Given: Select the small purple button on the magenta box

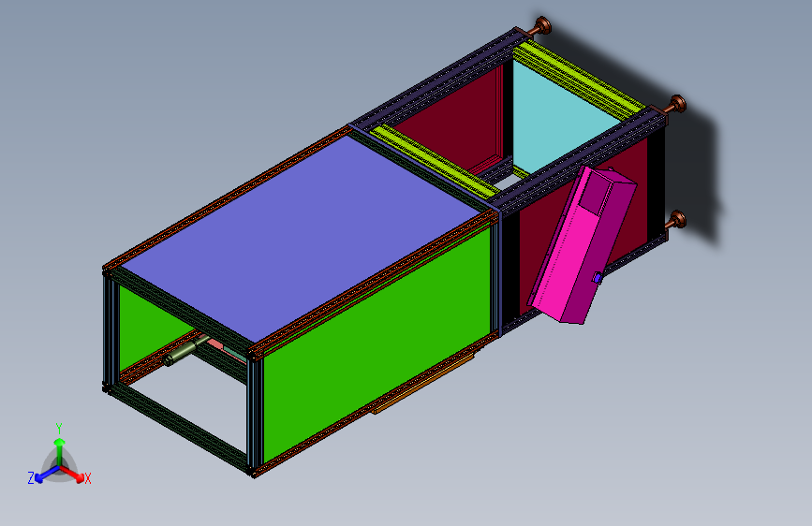Looking at the screenshot, I should 598,278.
